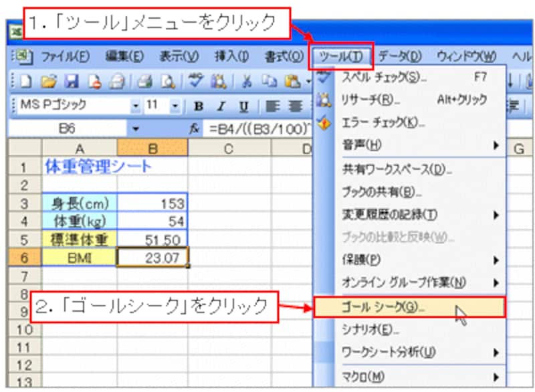This screenshot has width=535, height=392.
Task: Click the error check icon beside エラー チェック
Action: coord(324,123)
